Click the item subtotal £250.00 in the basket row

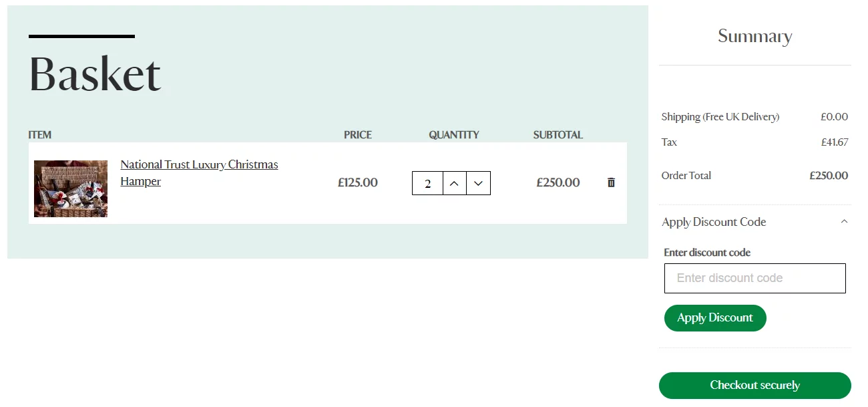[x=558, y=182]
